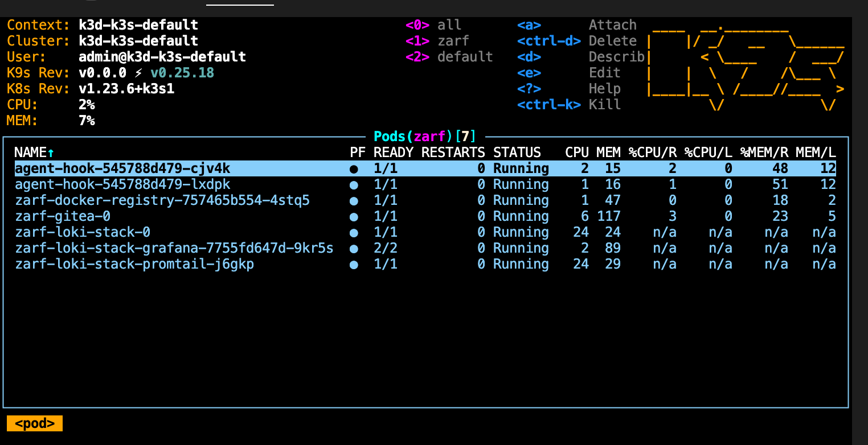Click the NAME column header to sort
868x445 pixels.
point(28,152)
